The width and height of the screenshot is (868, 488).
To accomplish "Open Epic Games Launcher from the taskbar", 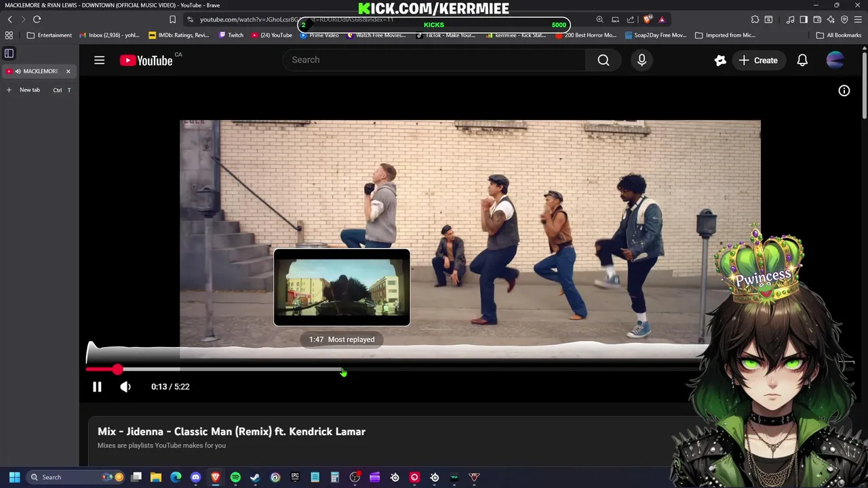I will [295, 477].
